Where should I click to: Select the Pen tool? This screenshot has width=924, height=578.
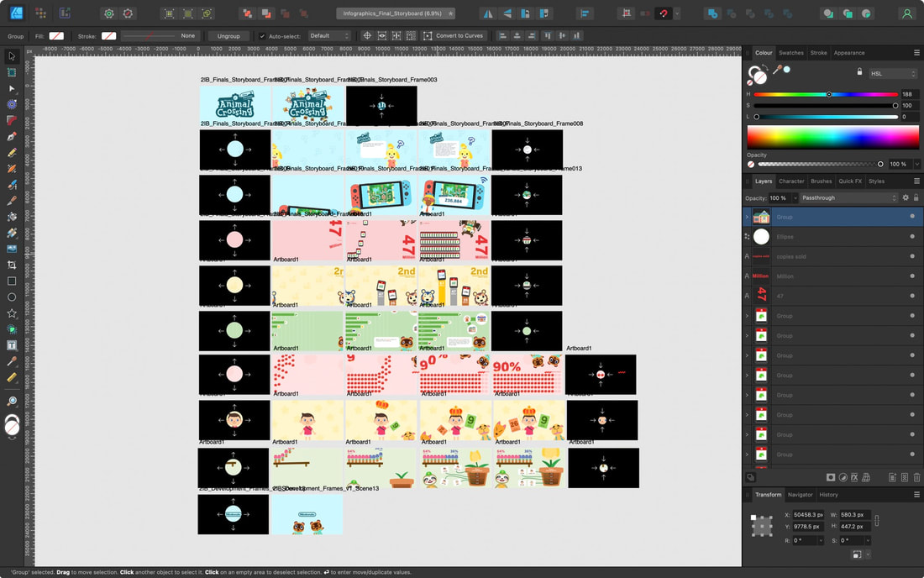(11, 137)
